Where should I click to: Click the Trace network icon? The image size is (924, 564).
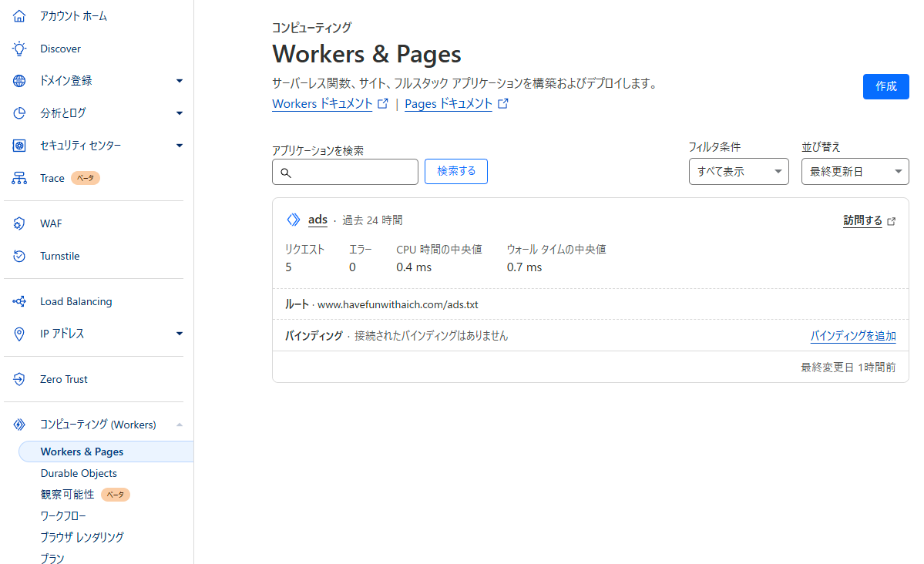click(18, 178)
